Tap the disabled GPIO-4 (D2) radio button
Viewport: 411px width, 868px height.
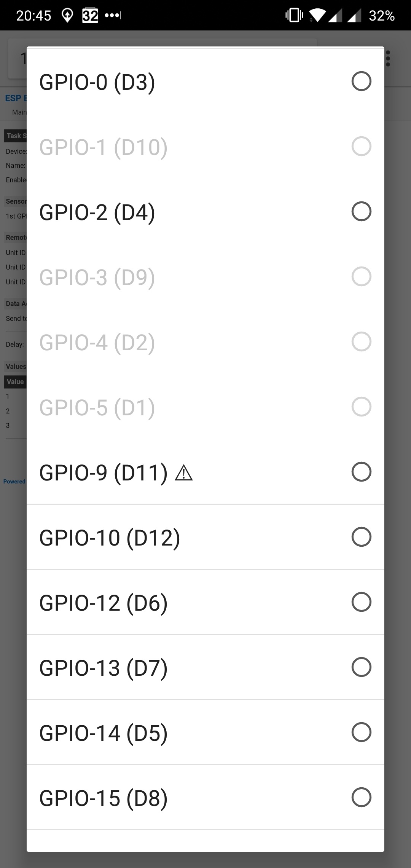click(361, 341)
